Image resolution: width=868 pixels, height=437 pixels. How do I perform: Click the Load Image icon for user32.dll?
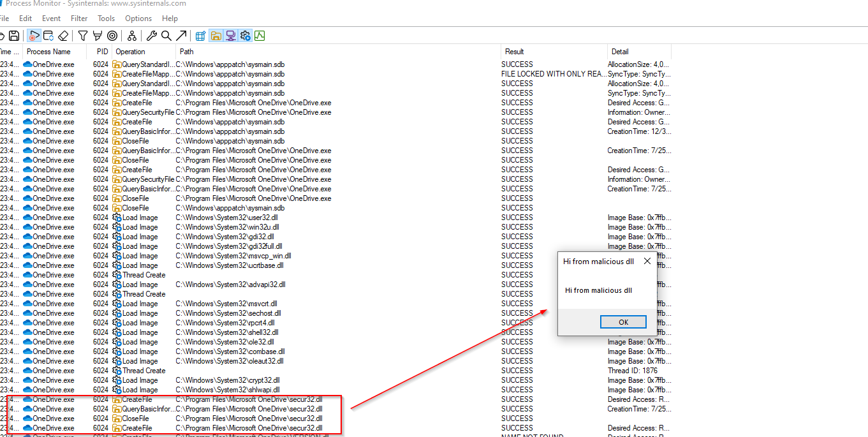(x=117, y=218)
